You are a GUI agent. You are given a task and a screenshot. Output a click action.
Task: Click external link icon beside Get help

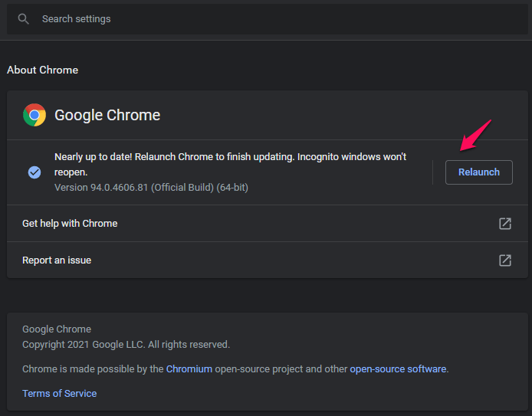[505, 224]
